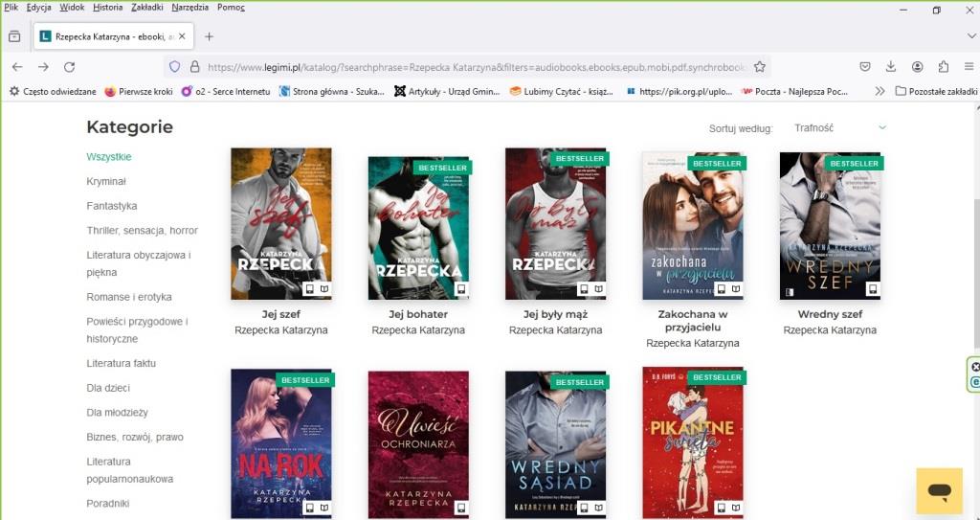
Task: Click the Wredny szef title link
Action: point(830,314)
